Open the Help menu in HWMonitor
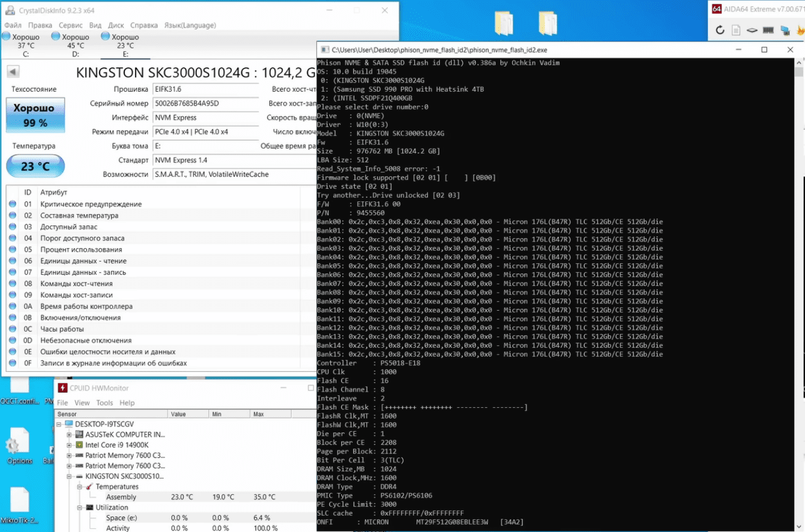This screenshot has height=532, width=805. 127,403
